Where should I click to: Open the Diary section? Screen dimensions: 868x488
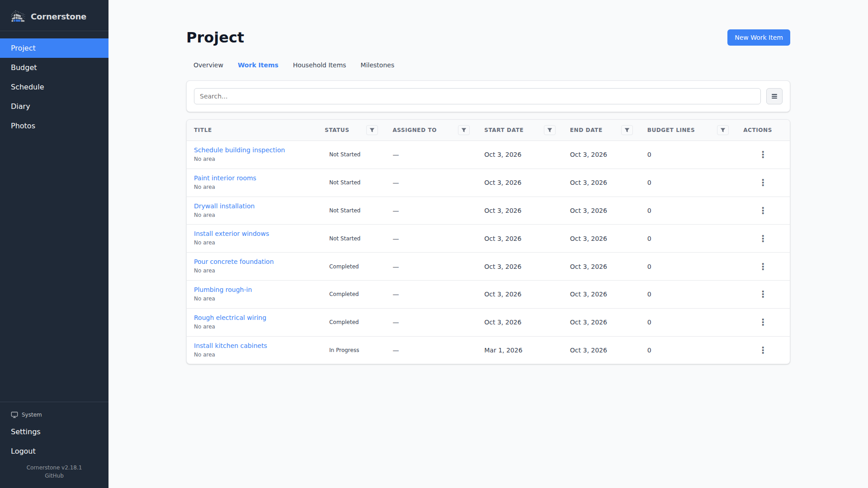54,106
